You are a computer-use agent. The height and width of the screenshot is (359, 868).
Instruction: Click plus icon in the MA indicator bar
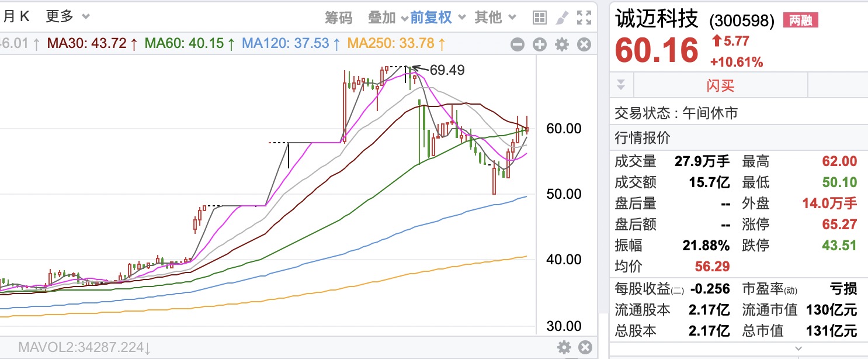(539, 44)
